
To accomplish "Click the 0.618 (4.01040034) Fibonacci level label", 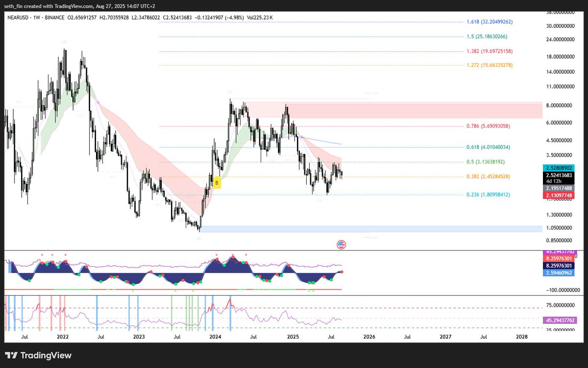I will pos(488,147).
